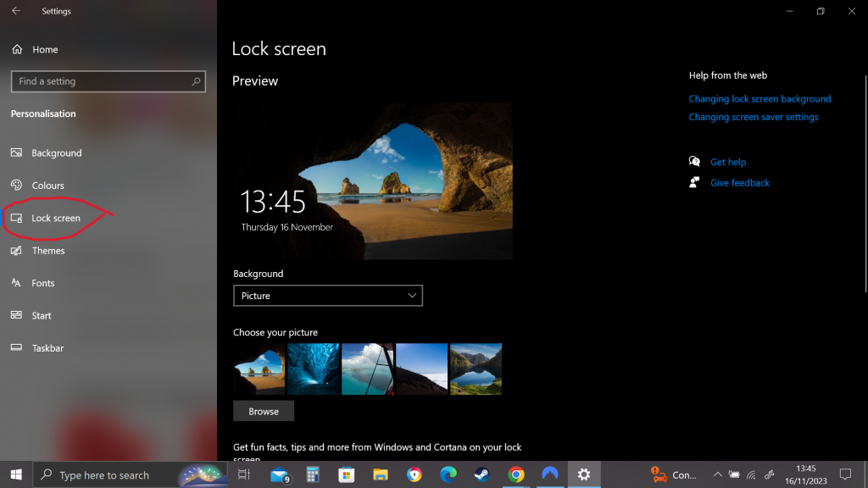Select Lock screen in the sidebar
Screen dimensions: 868x488
(55, 219)
